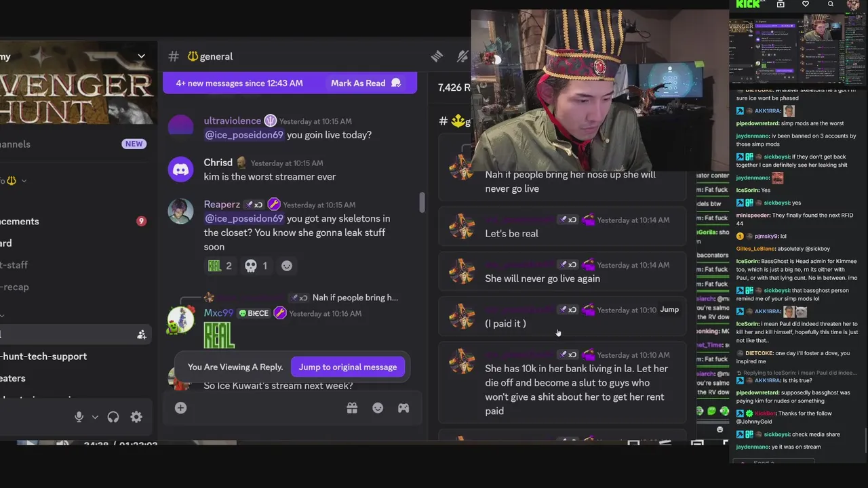Open the threads icon in channel header
868x488 pixels.
point(437,56)
